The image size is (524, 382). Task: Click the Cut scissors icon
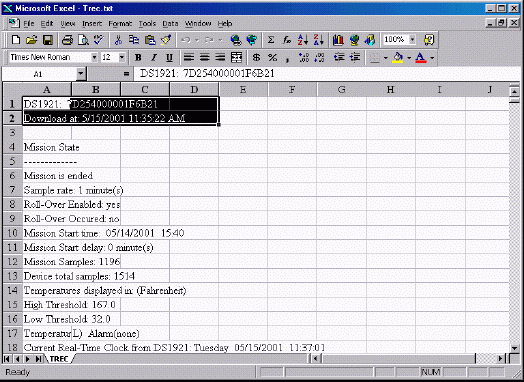pyautogui.click(x=118, y=40)
